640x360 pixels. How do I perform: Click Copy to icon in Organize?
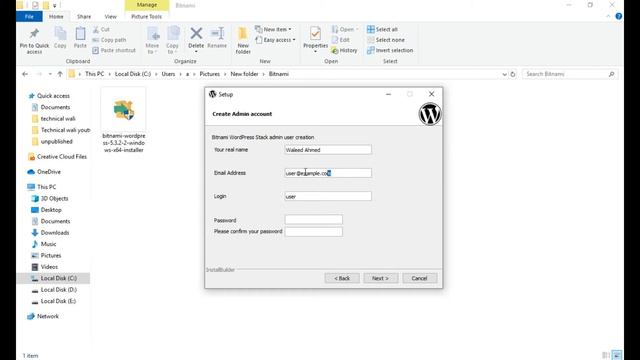(x=173, y=34)
